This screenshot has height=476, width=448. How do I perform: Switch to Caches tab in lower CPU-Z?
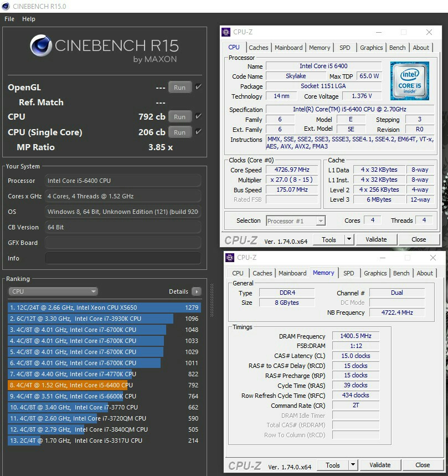point(262,273)
